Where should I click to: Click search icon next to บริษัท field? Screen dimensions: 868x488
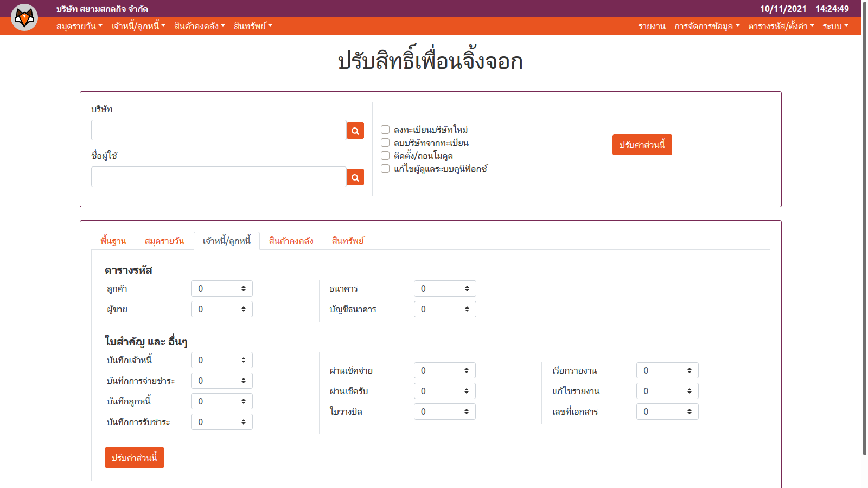point(355,131)
